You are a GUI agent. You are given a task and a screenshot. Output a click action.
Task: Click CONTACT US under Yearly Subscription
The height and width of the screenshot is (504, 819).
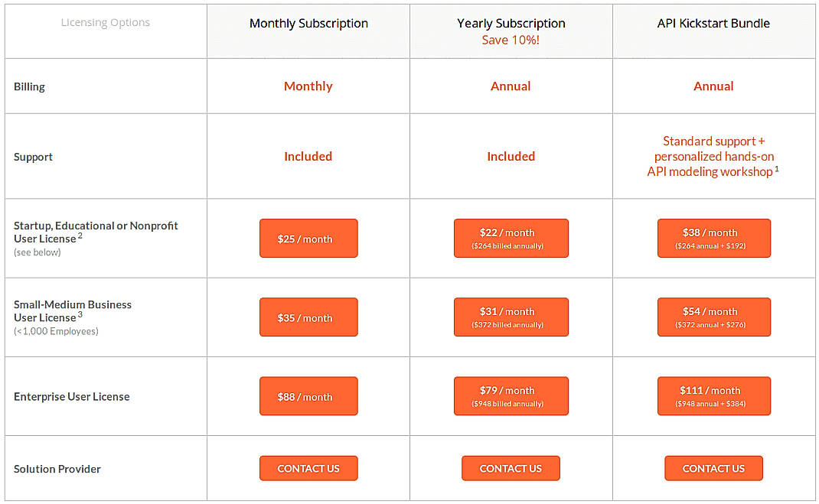[511, 468]
